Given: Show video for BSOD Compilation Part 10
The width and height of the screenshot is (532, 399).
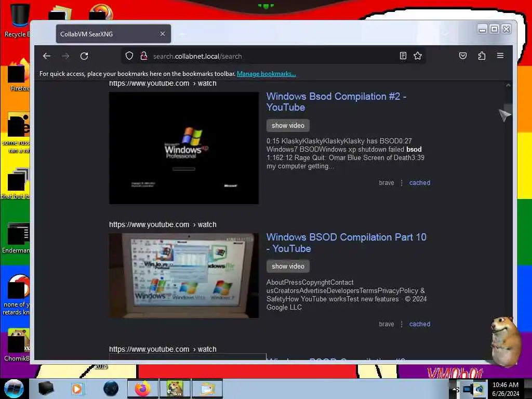Looking at the screenshot, I should pos(288,267).
